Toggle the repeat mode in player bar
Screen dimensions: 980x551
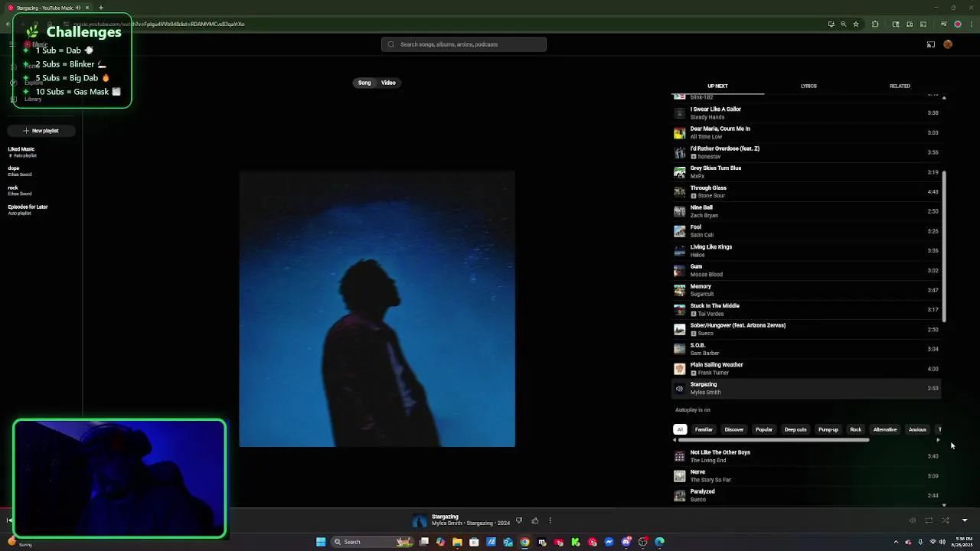[x=929, y=520]
